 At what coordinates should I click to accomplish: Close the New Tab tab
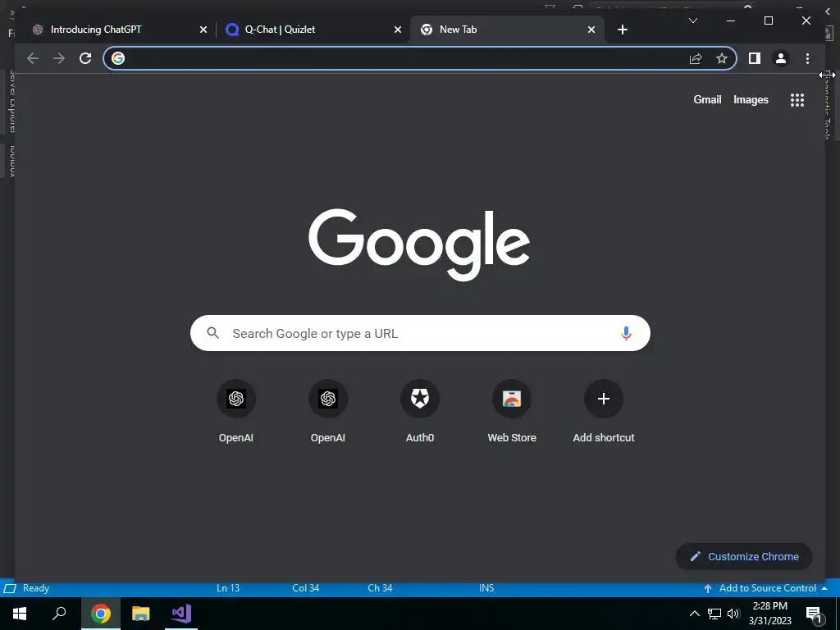[591, 30]
